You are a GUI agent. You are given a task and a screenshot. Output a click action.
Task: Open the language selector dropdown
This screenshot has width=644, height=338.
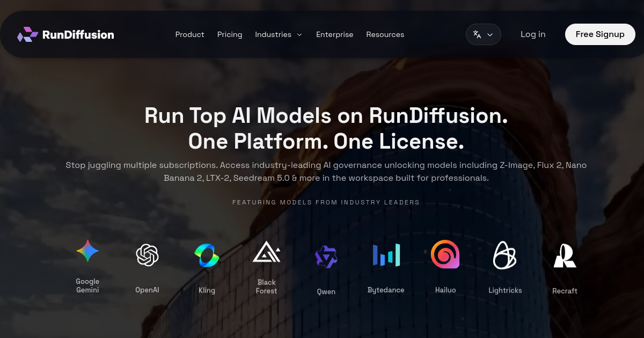tap(484, 34)
